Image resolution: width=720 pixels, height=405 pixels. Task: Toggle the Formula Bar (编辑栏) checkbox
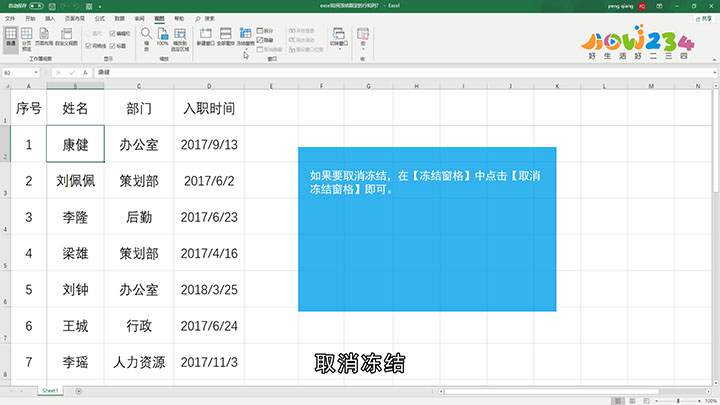point(119,34)
